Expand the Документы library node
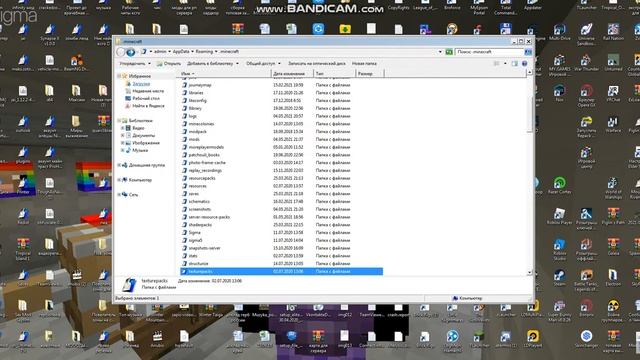 coord(122,136)
